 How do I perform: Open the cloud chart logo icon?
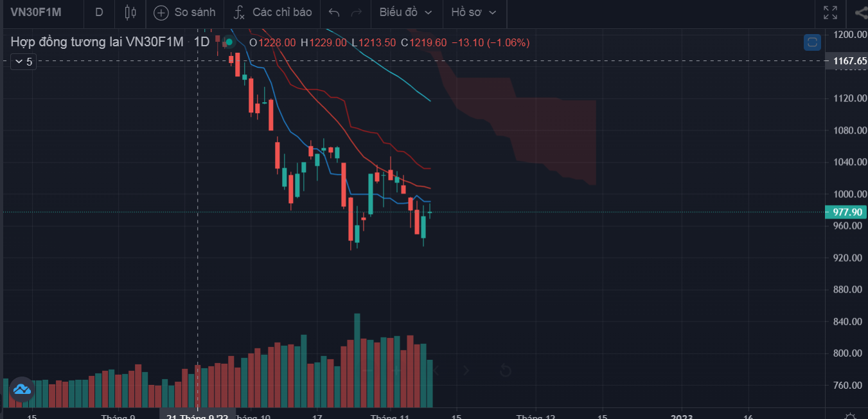pyautogui.click(x=22, y=389)
